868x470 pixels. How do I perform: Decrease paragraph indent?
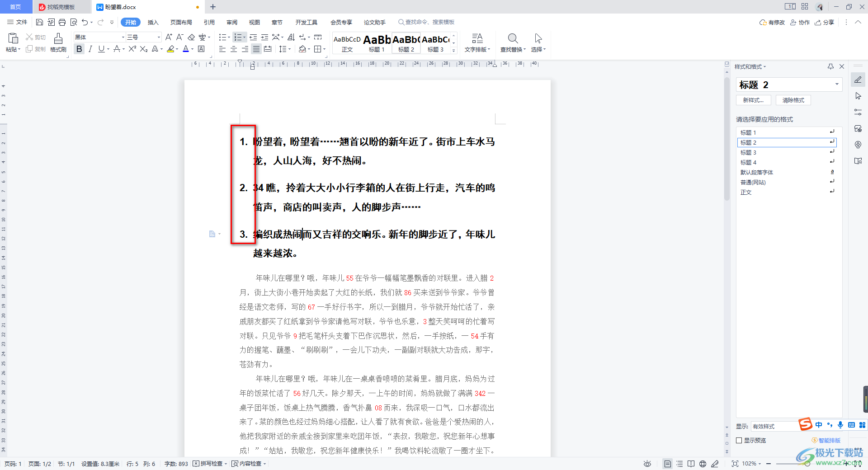coord(253,37)
